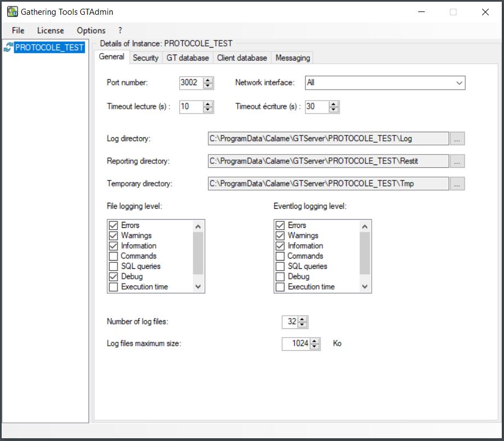Close the GTAdmin window
The height and width of the screenshot is (441, 504).
(x=485, y=12)
